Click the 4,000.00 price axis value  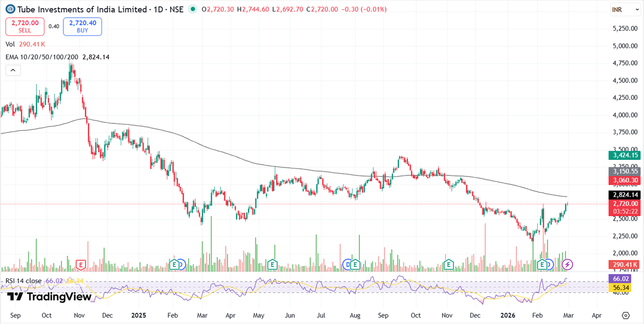coord(625,115)
